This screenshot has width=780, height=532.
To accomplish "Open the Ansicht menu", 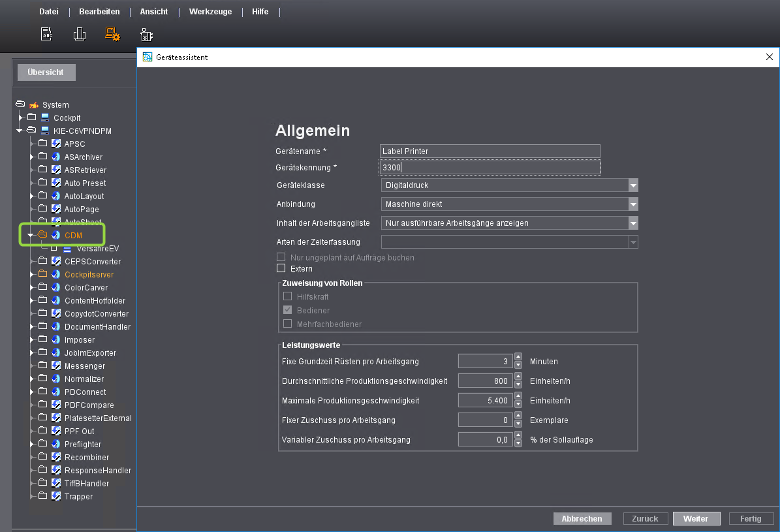I will (153, 12).
